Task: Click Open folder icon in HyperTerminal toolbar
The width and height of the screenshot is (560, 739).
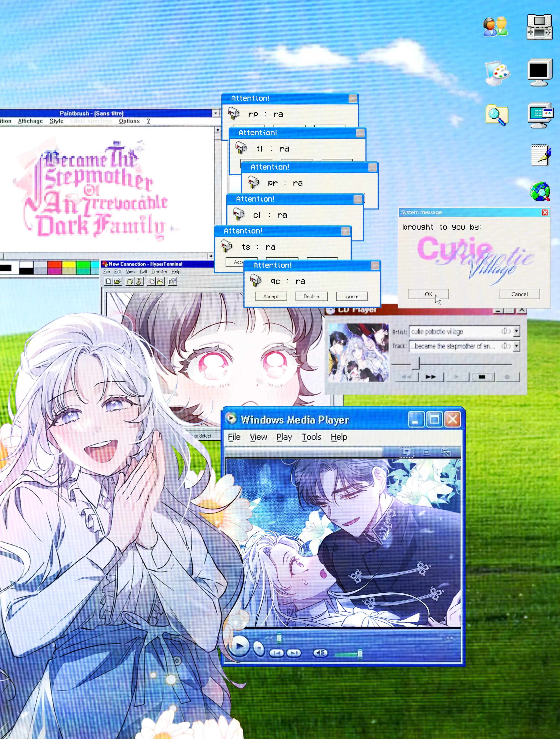Action: 117,281
